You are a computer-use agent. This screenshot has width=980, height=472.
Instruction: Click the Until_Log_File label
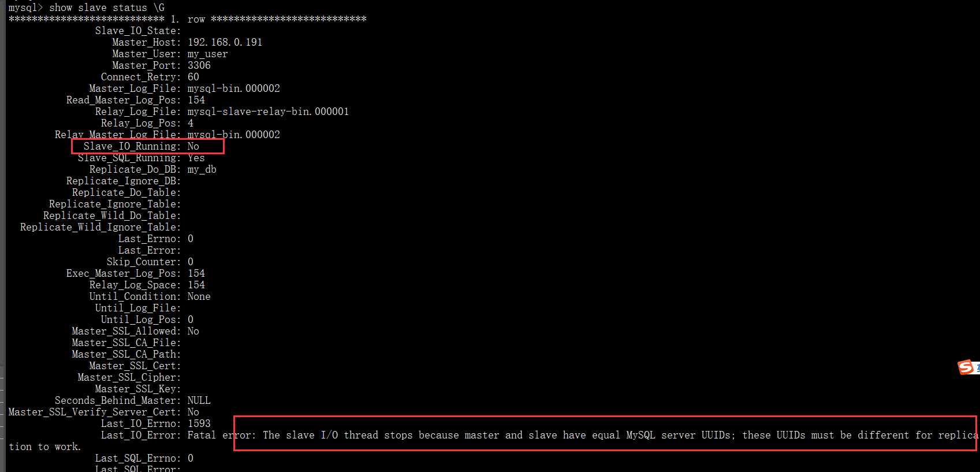tap(138, 308)
